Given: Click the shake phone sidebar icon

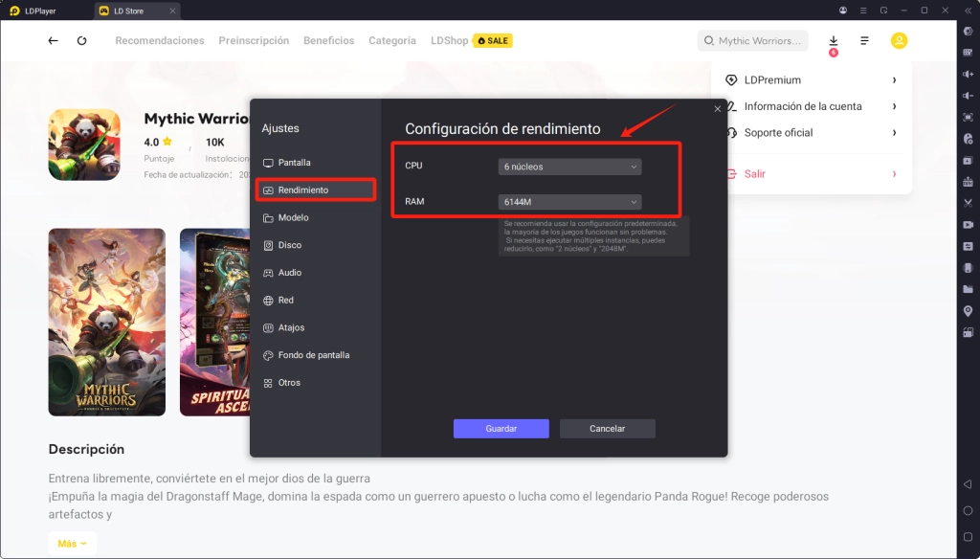Looking at the screenshot, I should pyautogui.click(x=969, y=268).
